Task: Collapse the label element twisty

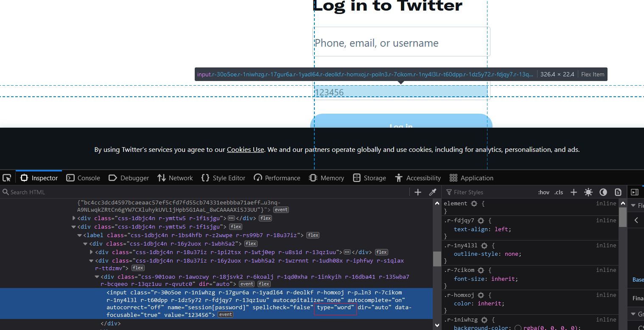Action: 79,235
